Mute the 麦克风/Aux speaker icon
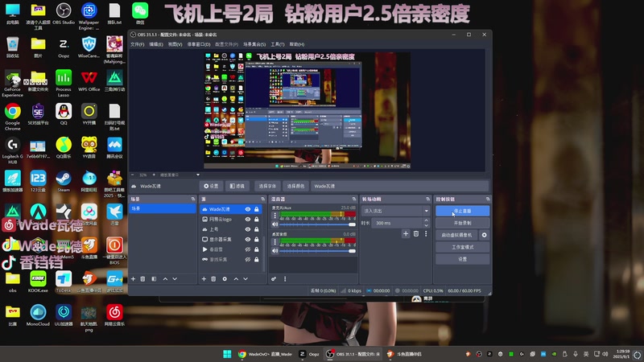 pos(275,224)
